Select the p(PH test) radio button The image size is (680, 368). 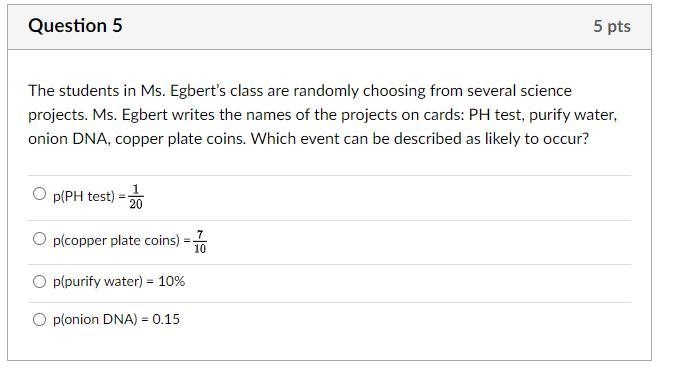pyautogui.click(x=39, y=193)
